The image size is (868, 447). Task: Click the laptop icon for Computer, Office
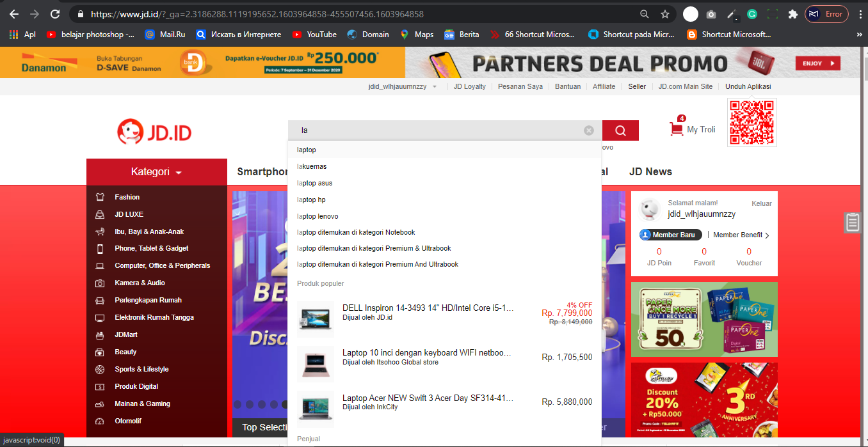[100, 265]
